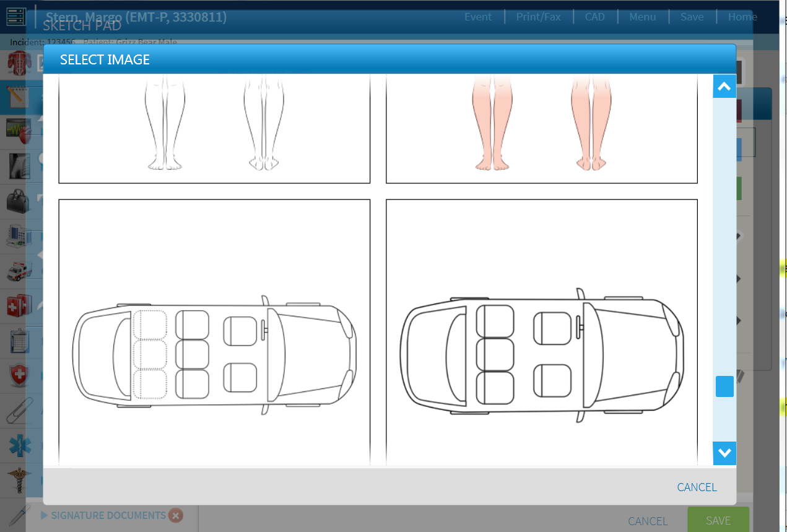Click the blue scrollbar thumb

[724, 386]
